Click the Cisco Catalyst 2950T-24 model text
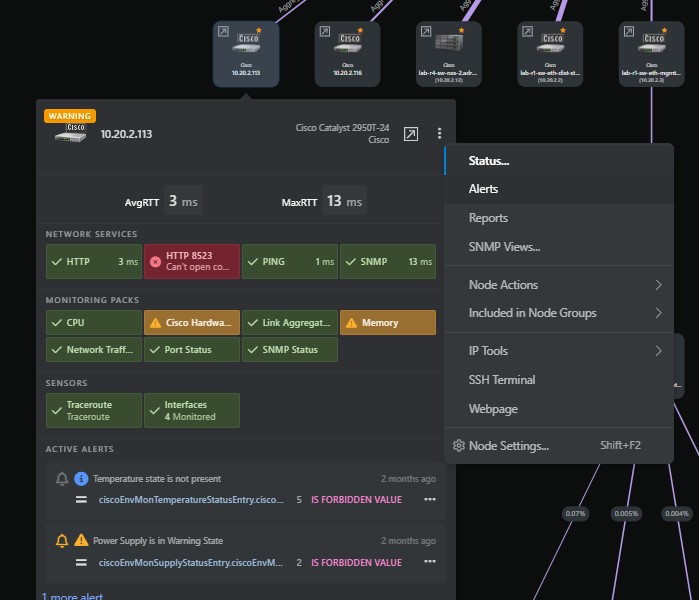 coord(342,128)
